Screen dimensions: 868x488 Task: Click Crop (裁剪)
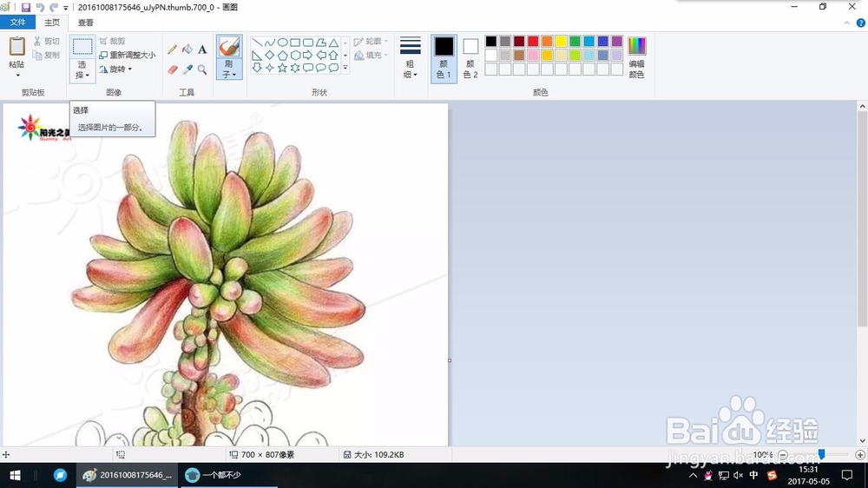[x=112, y=41]
